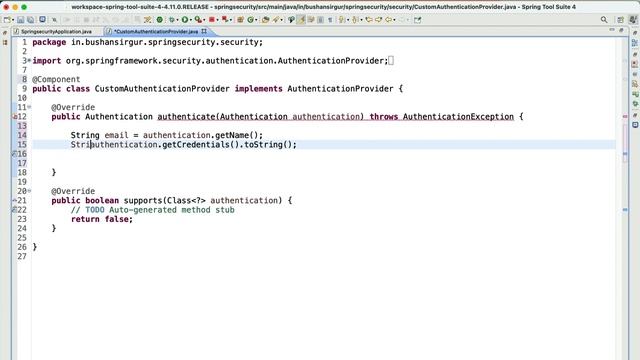Click the Coverage run icon
Image resolution: width=640 pixels, height=360 pixels.
[x=198, y=20]
